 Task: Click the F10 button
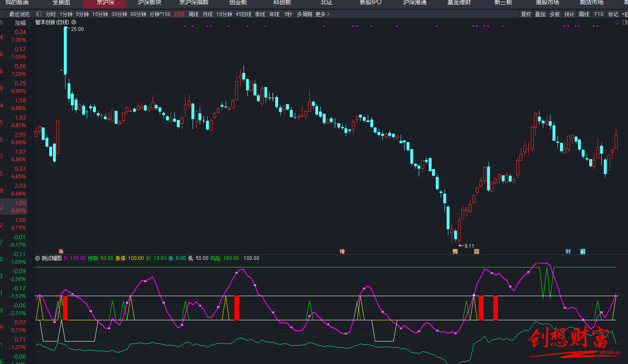tap(599, 14)
